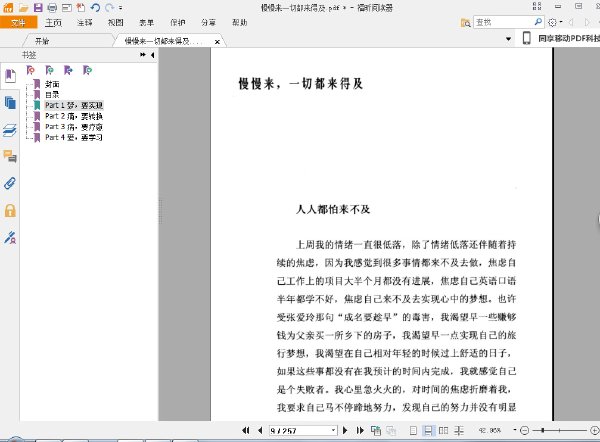
Task: Click the second bookmark flag toolbar icon
Action: pyautogui.click(x=49, y=70)
